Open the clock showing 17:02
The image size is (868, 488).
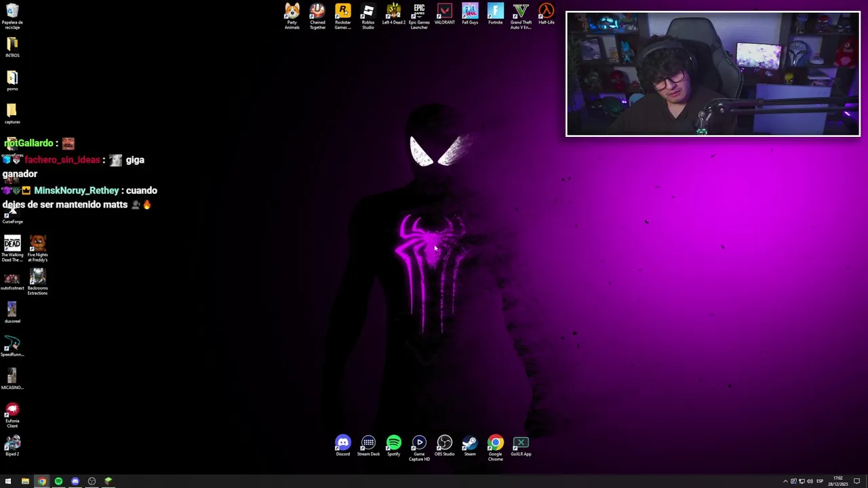[838, 481]
